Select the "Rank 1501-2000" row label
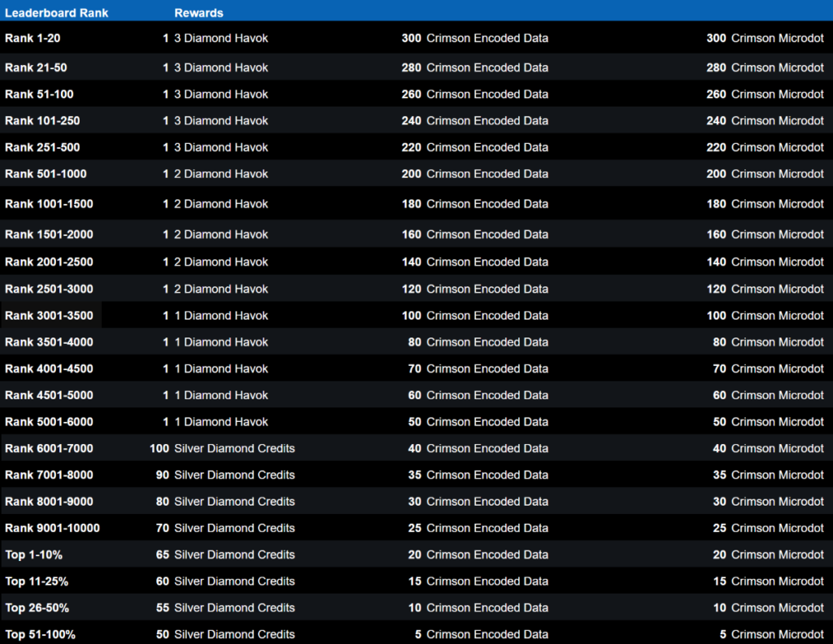The width and height of the screenshot is (833, 644). pos(49,235)
